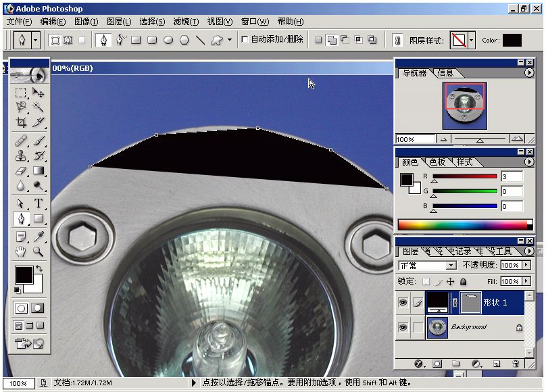Create a new layer

(x=497, y=364)
